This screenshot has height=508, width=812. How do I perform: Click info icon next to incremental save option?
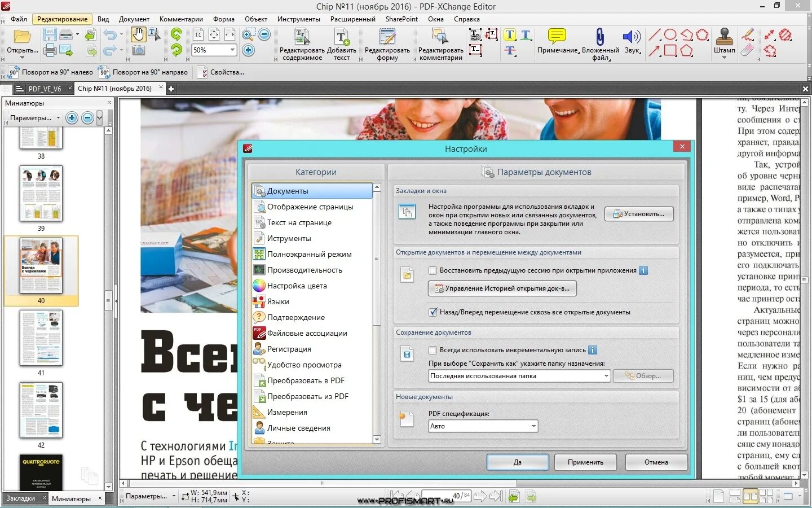(593, 350)
